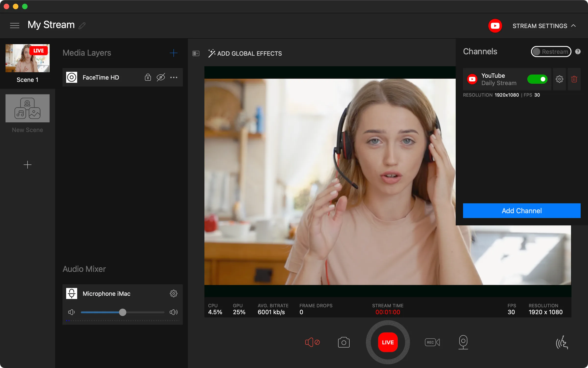
Task: Open the Stream Settings menu
Action: click(x=540, y=26)
